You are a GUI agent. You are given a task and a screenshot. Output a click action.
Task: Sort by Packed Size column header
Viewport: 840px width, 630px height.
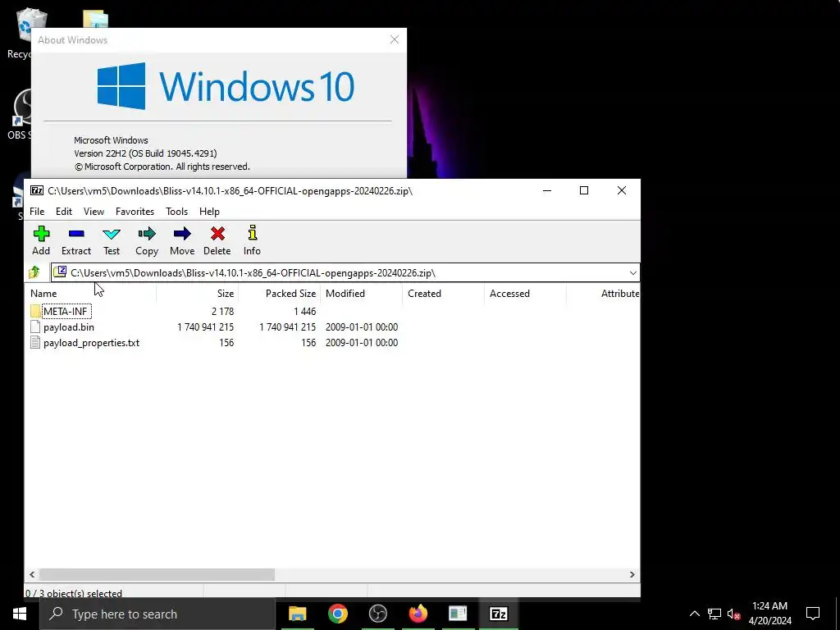[280, 294]
